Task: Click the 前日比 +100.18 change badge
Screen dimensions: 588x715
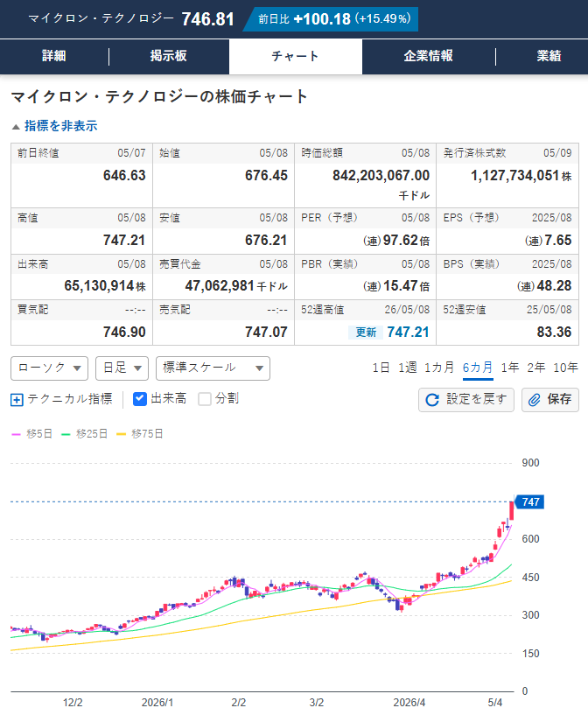Action: point(331,19)
